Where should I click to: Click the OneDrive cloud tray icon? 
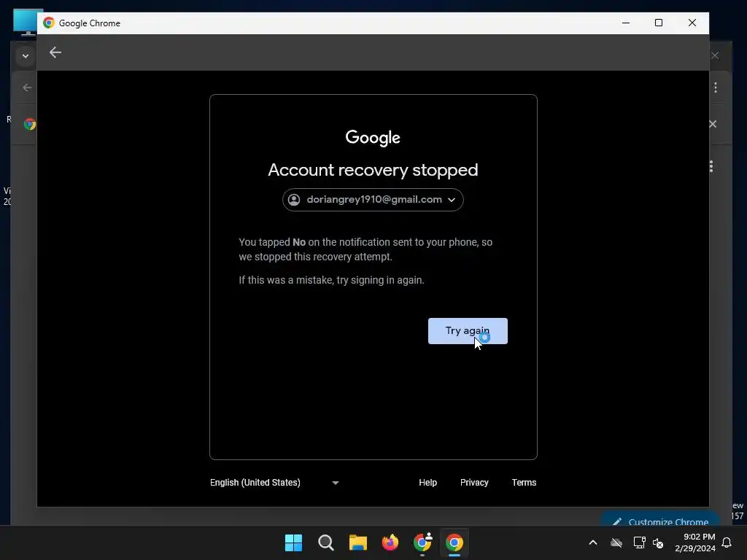pyautogui.click(x=616, y=542)
